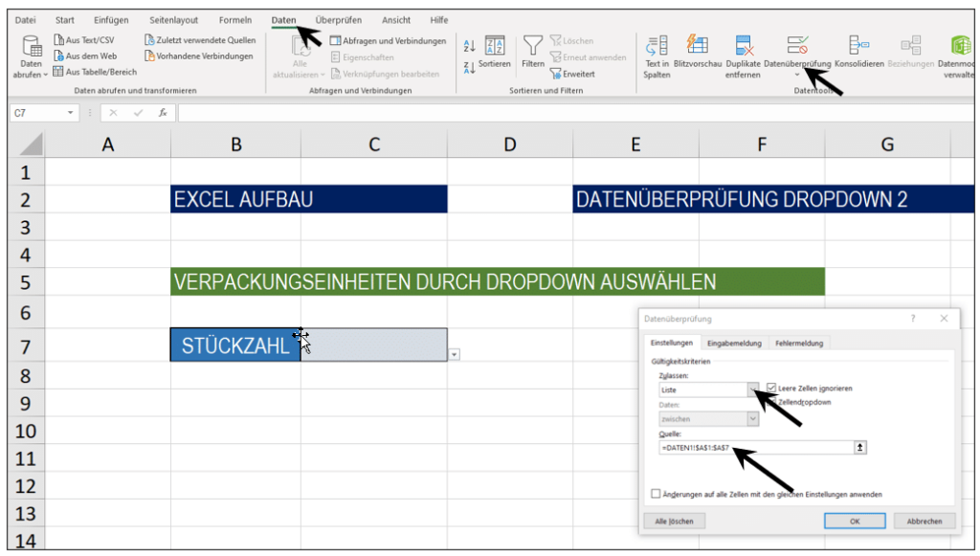
Task: Open the cell C7 dropdown arrow
Action: click(x=455, y=354)
